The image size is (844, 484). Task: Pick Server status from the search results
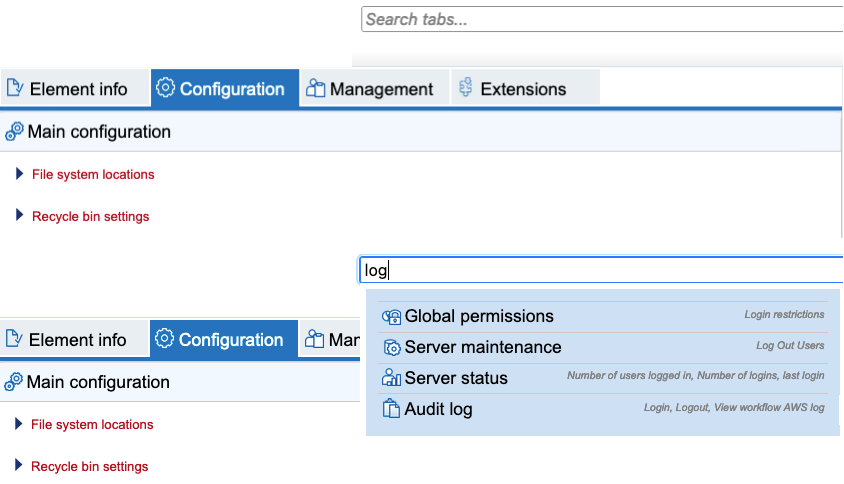click(603, 378)
